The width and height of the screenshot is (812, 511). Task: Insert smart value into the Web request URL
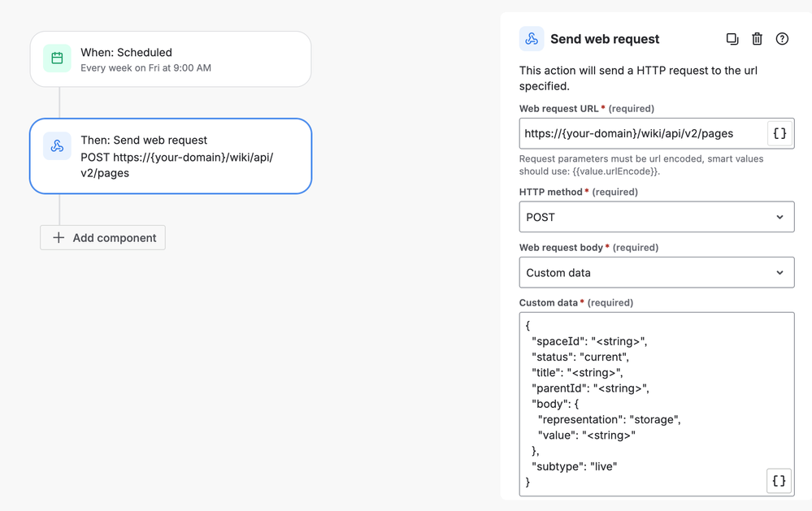click(779, 133)
